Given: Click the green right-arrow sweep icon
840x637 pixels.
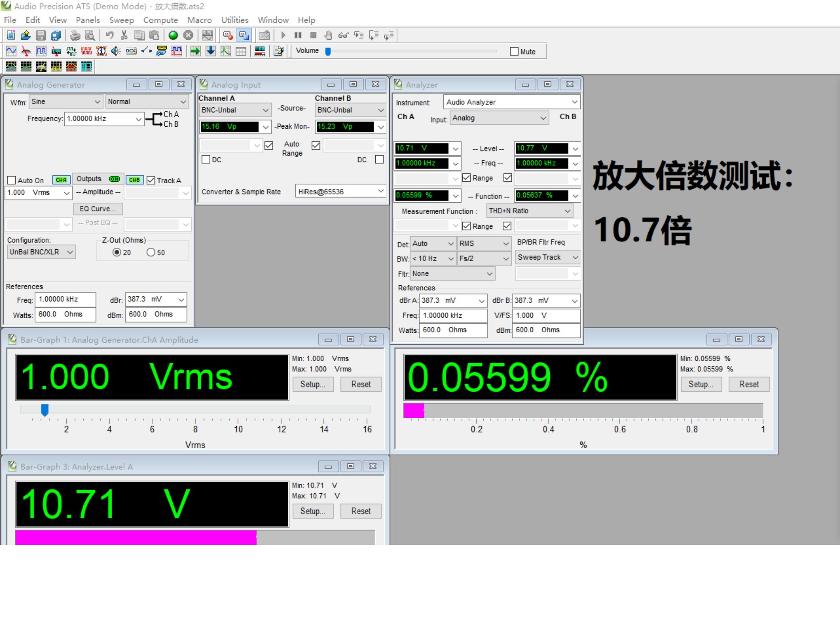Looking at the screenshot, I should click(195, 51).
